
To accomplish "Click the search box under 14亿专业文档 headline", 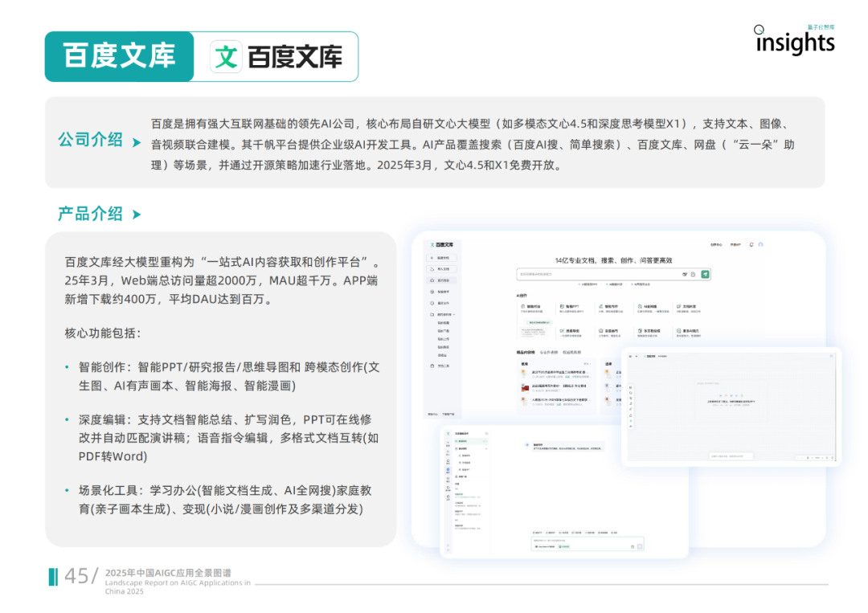I will (613, 274).
